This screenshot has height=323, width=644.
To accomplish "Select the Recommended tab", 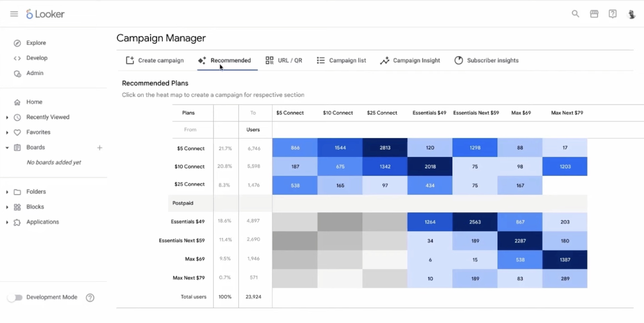I will pos(227,60).
